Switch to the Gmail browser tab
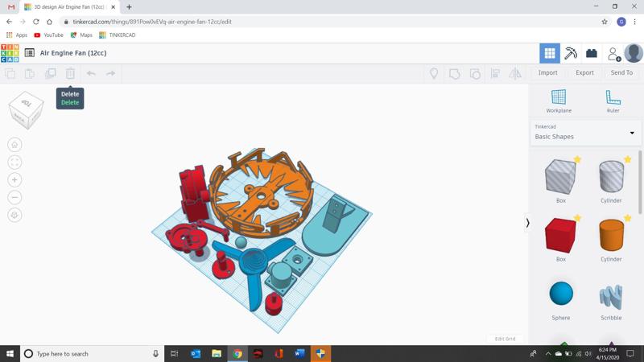Viewport: 644px width, 362px height. tap(11, 7)
